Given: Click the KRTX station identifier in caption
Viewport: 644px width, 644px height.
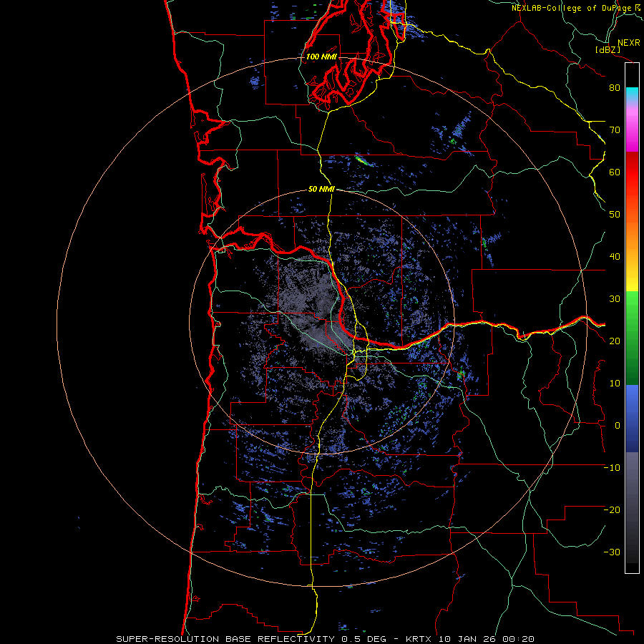Looking at the screenshot, I should click(420, 639).
